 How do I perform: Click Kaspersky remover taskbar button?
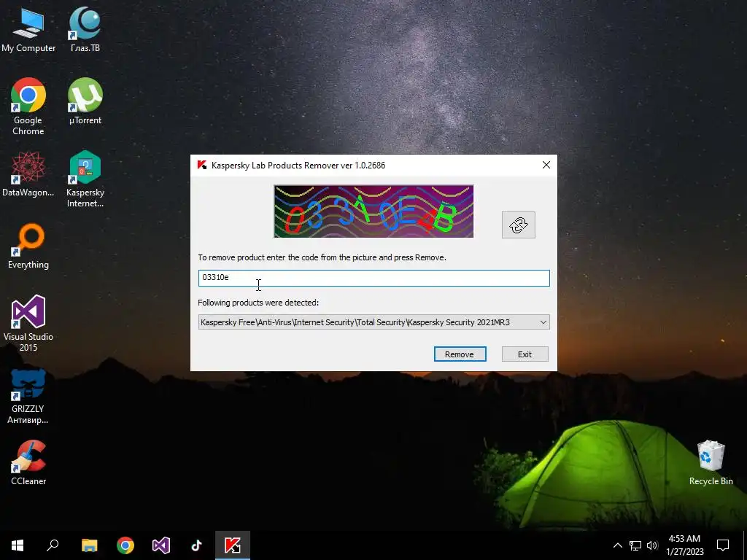(x=233, y=545)
